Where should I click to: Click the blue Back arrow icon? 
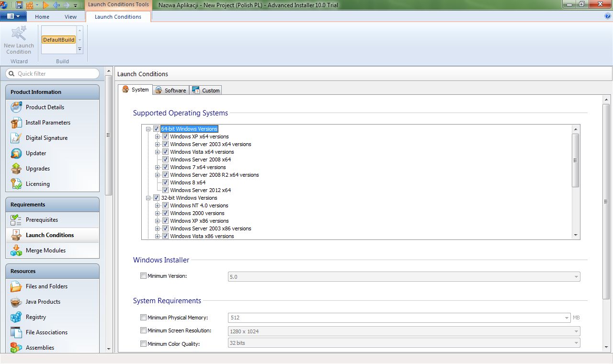(x=57, y=5)
